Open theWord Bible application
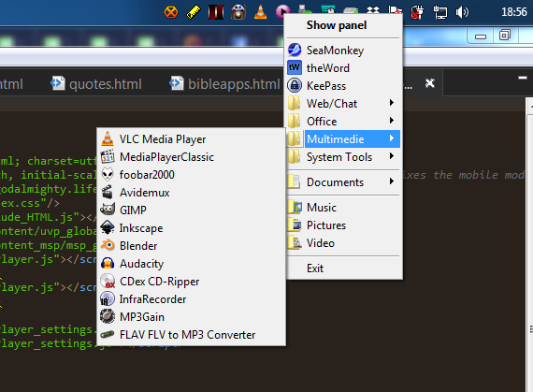This screenshot has height=392, width=533. (343, 68)
